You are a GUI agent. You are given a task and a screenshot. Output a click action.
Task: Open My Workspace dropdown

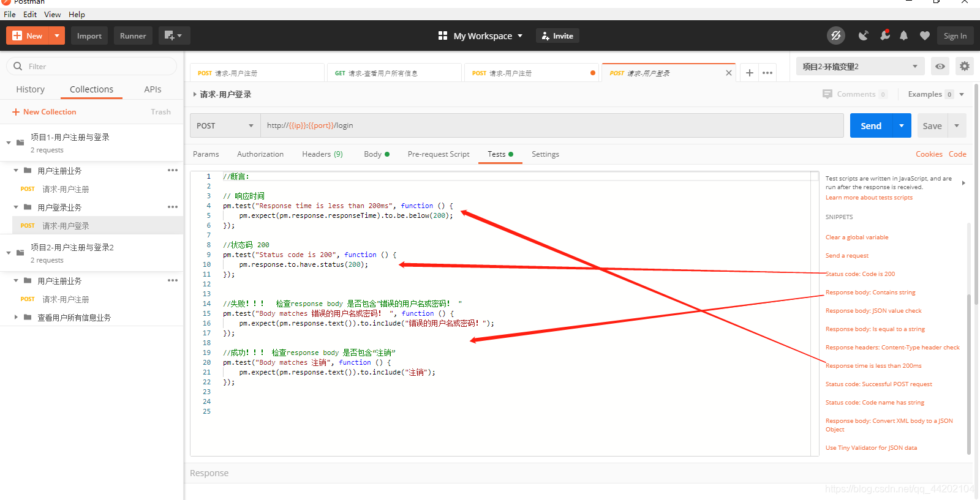click(x=481, y=35)
